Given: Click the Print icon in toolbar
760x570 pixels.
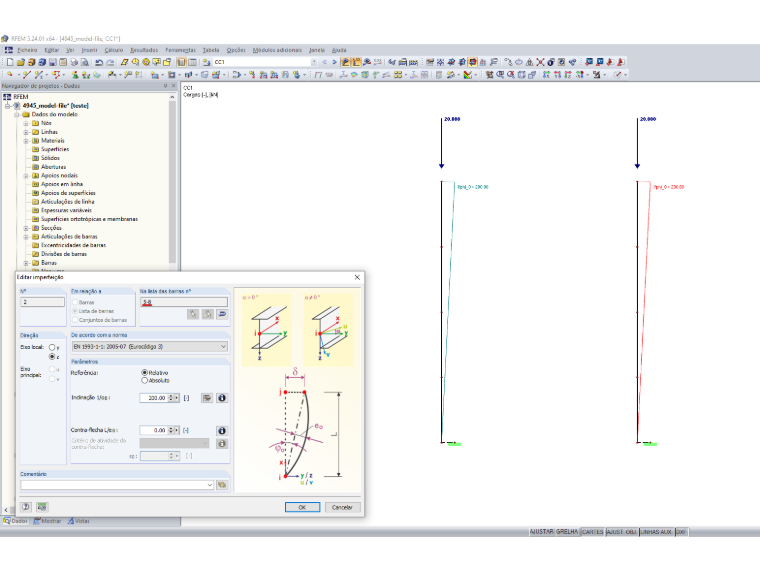Looking at the screenshot, I should pyautogui.click(x=74, y=62).
